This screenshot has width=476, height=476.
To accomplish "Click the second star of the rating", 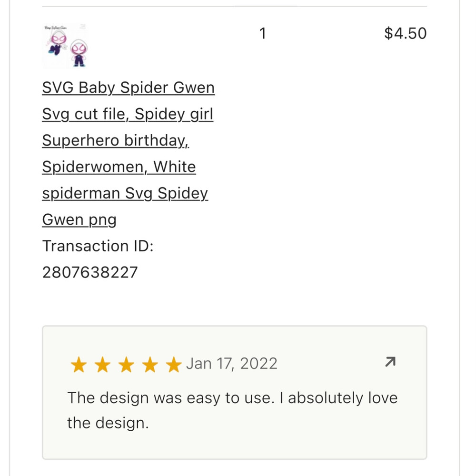I will click(102, 365).
